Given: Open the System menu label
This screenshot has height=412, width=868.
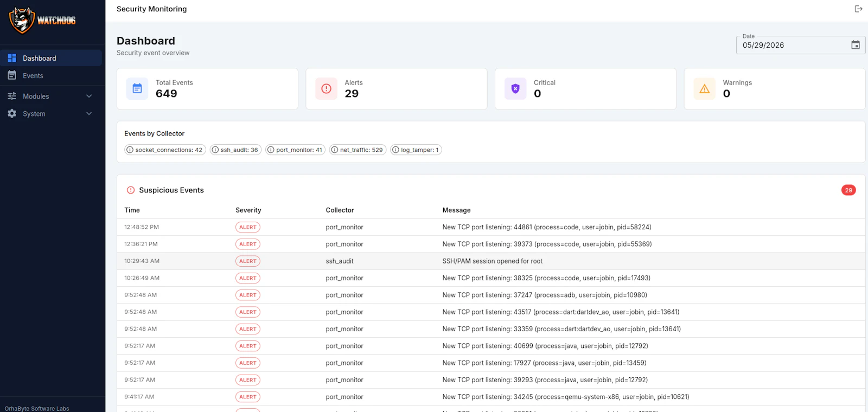Looking at the screenshot, I should pyautogui.click(x=34, y=114).
